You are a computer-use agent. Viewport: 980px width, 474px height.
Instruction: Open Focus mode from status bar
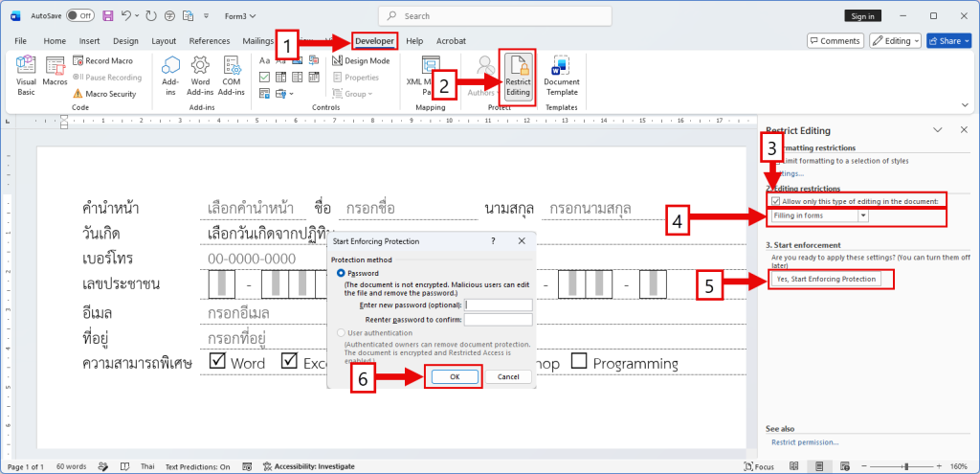tap(759, 466)
